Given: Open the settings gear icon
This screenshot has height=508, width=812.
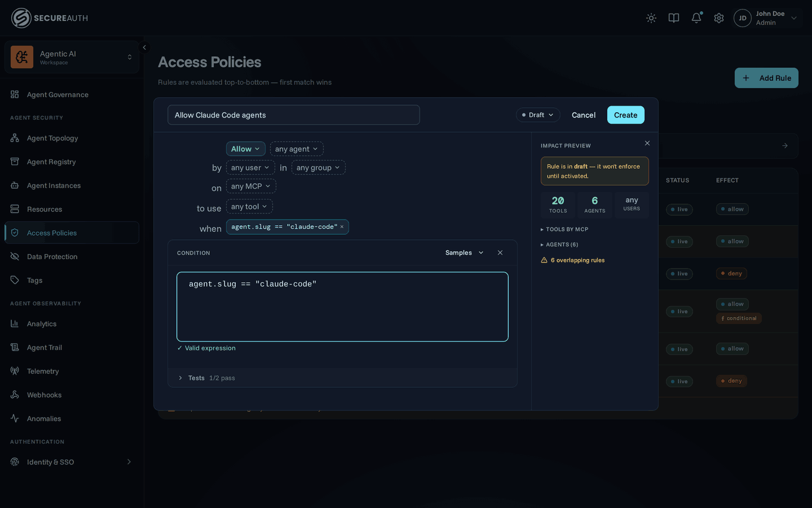Looking at the screenshot, I should (x=719, y=18).
